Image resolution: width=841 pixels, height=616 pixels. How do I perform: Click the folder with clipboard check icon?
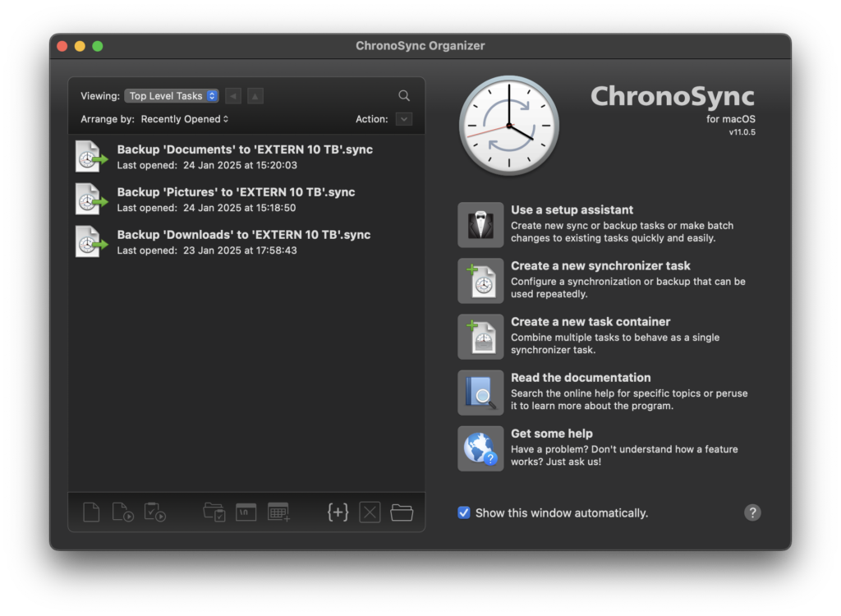[x=214, y=513]
